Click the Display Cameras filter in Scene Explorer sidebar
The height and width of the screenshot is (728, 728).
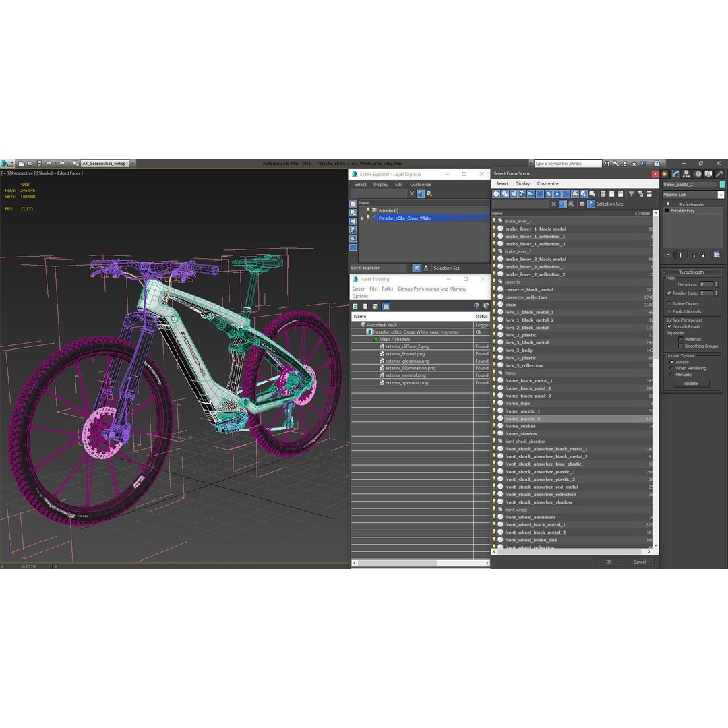[353, 231]
